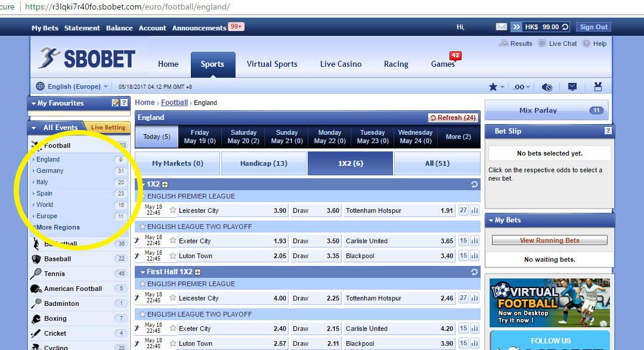
Task: Open the .00 odds format dropdown
Action: pos(522,86)
